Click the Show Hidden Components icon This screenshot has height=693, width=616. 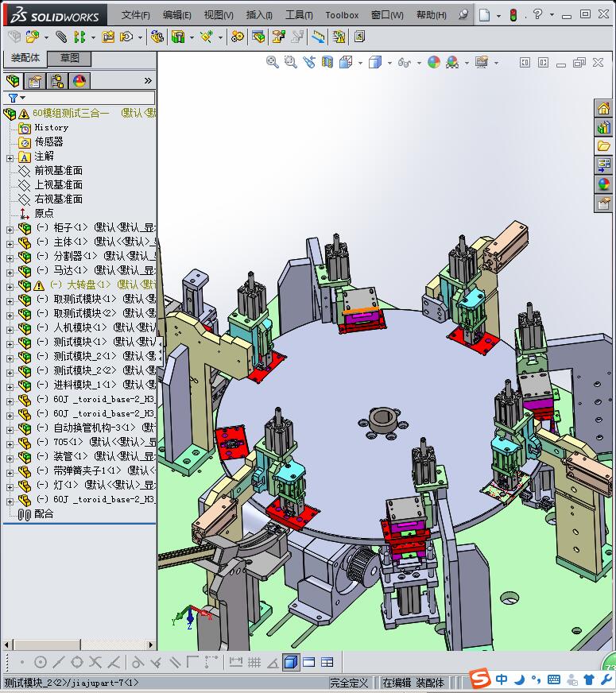click(x=157, y=37)
